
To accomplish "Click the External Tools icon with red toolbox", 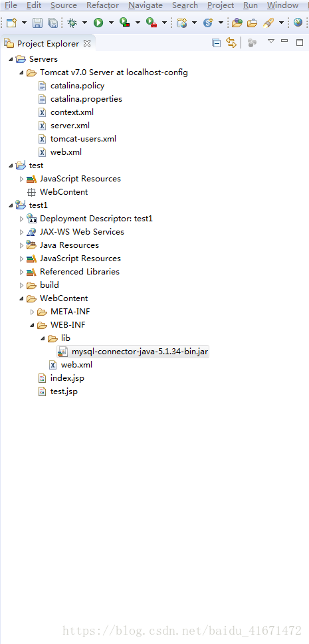I will point(152,23).
